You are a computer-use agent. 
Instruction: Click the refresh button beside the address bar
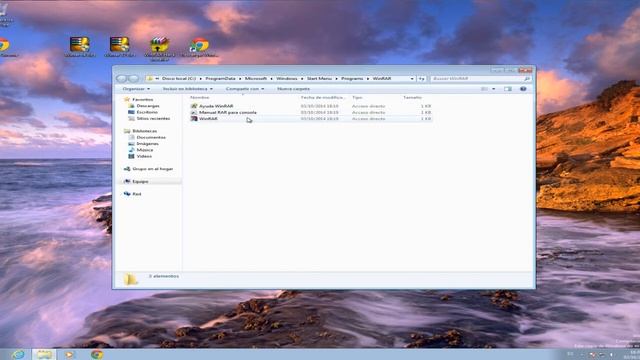coord(422,78)
